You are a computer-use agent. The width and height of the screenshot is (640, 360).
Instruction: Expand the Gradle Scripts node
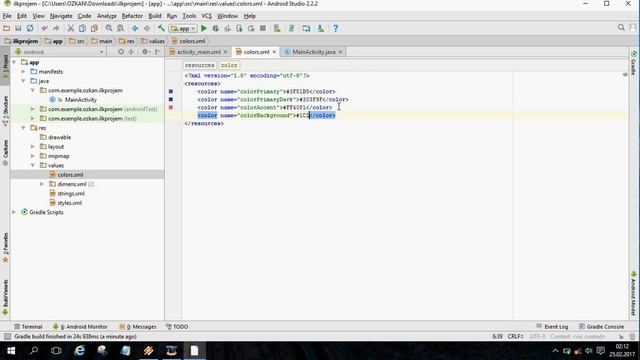tap(14, 212)
